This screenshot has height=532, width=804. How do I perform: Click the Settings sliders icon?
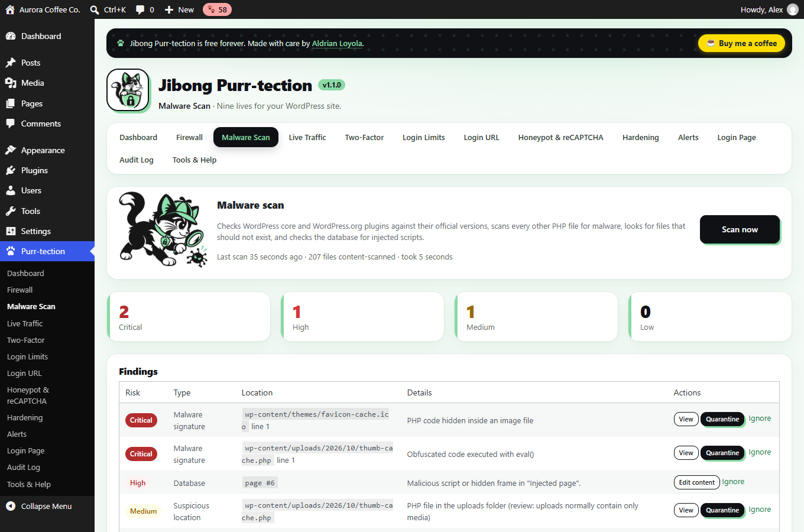pos(11,231)
